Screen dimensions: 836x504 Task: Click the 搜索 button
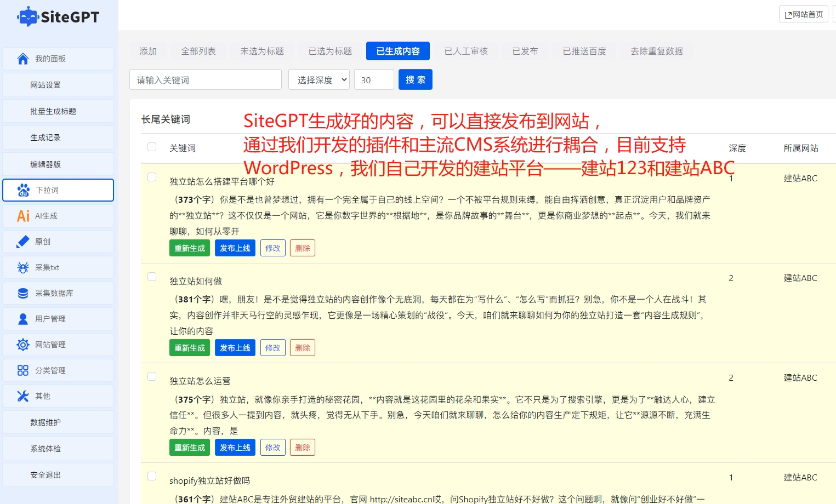[x=416, y=79]
